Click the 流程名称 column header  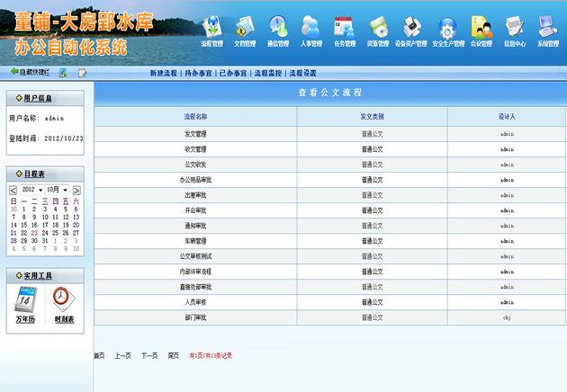coord(195,117)
